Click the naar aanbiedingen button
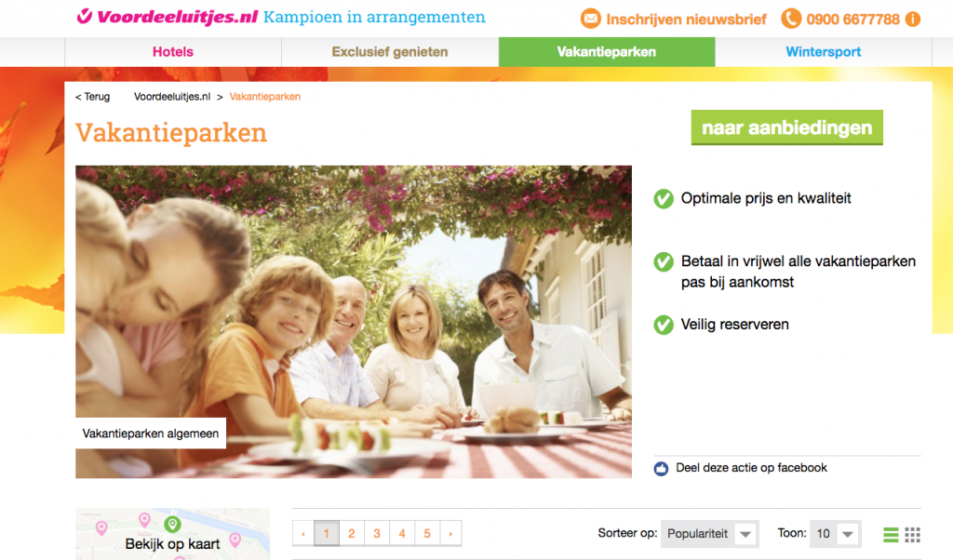Viewport: 953px width, 560px height. [787, 127]
